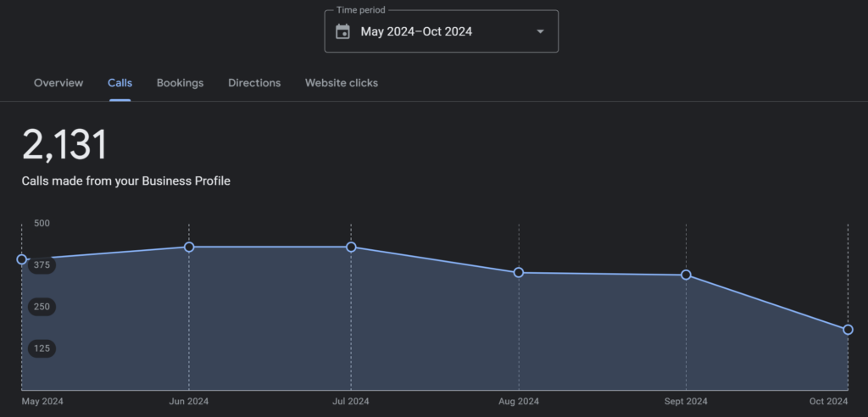Screen dimensions: 868x417
Task: Click the Jul 2024 x-axis label
Action: click(x=351, y=401)
